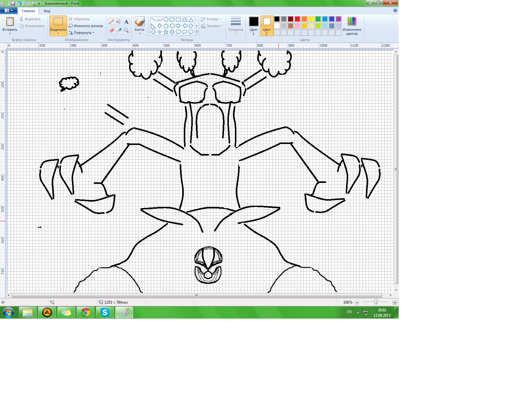Open the Paint application menu dropdown
This screenshot has width=532, height=420.
point(8,11)
